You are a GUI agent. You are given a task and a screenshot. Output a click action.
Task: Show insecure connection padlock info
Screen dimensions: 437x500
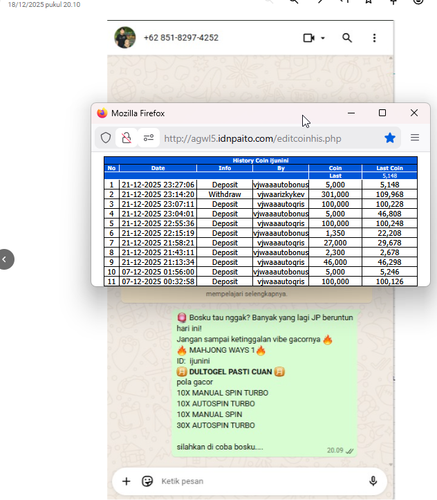click(x=126, y=138)
